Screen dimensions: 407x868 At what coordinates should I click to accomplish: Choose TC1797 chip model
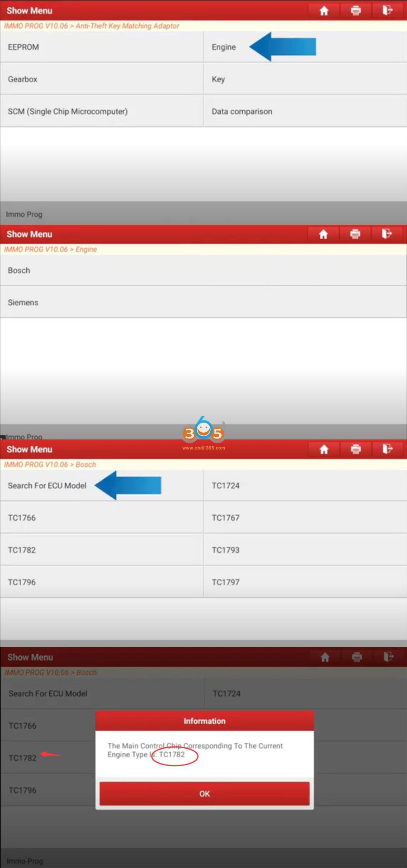305,582
